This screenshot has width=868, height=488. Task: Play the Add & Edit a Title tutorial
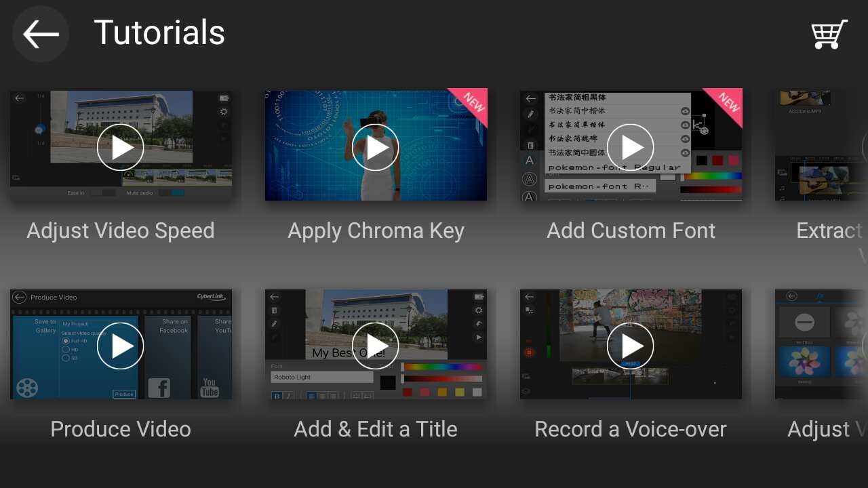tap(375, 346)
